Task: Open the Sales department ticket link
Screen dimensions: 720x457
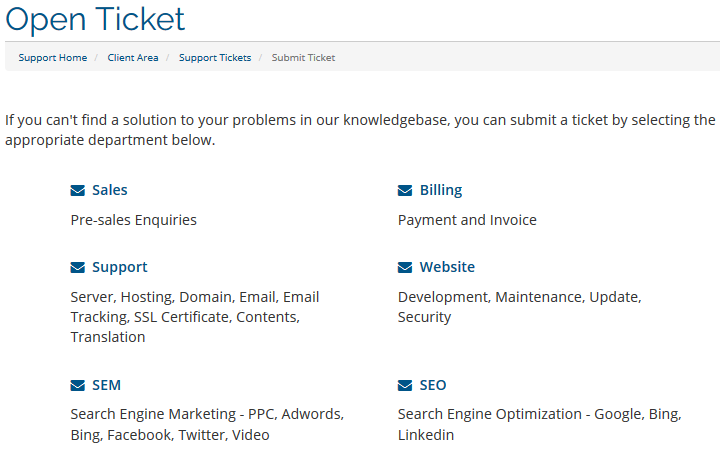Action: pos(109,190)
